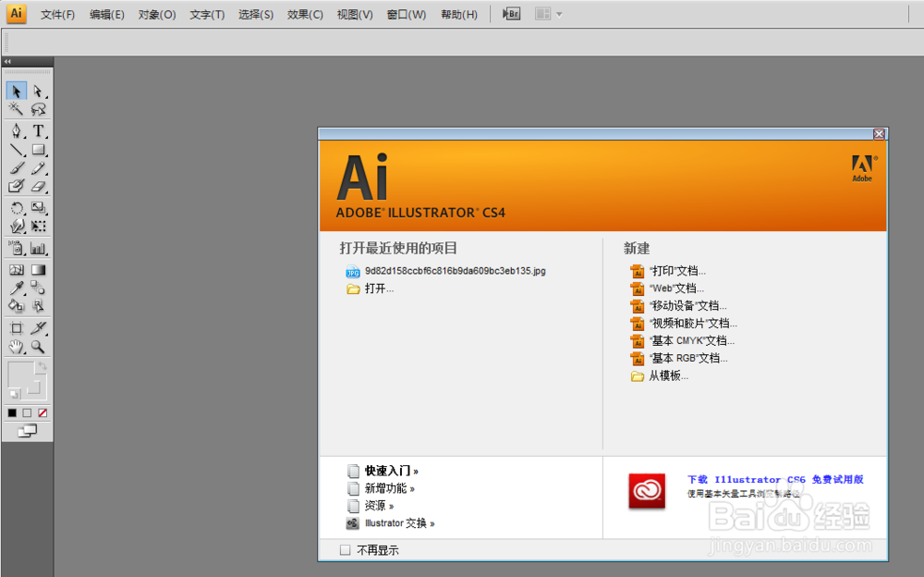This screenshot has width=924, height=577.
Task: Select the Free Transform tool
Action: tap(38, 226)
